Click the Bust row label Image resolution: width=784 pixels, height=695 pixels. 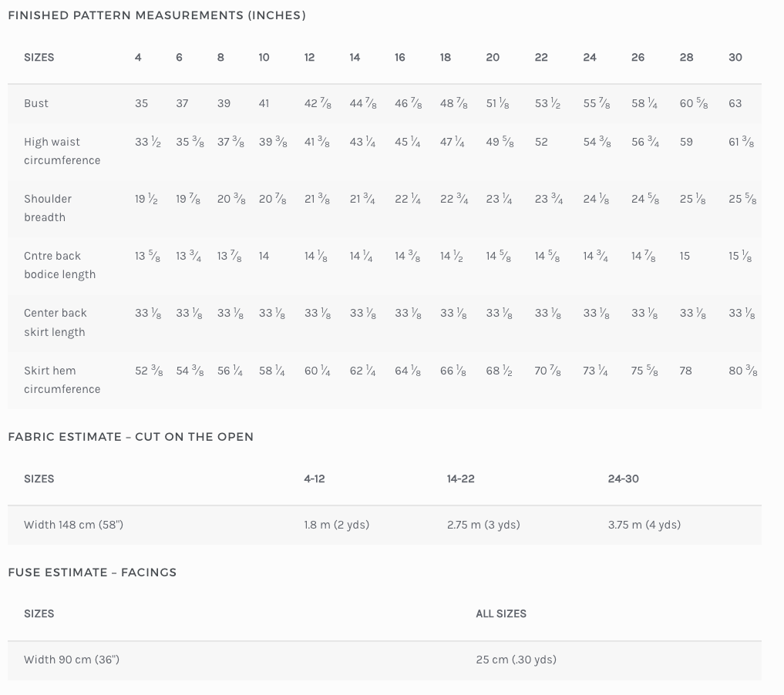[x=36, y=103]
